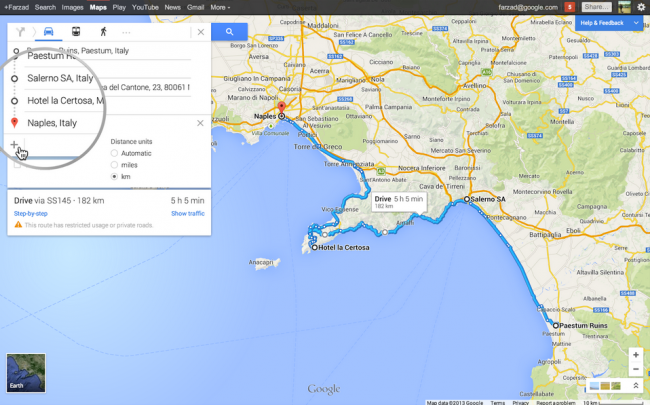Click the Paestum Ruins waypoint marker
Viewport: 650px width, 405px height.
pos(555,325)
